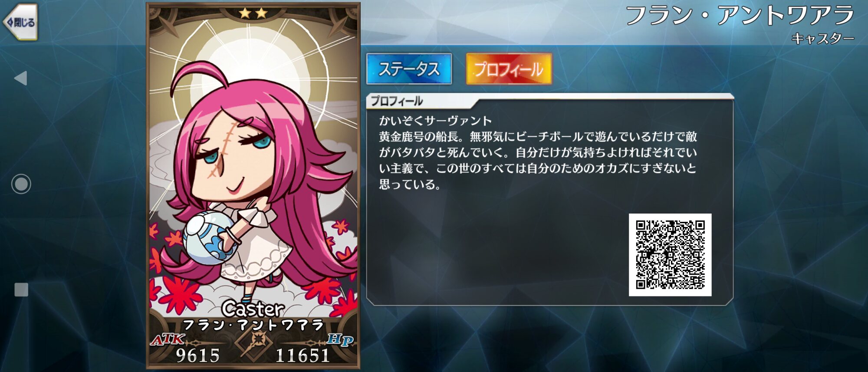Tap the HP label icon on card
The height and width of the screenshot is (372, 868).
point(340,339)
